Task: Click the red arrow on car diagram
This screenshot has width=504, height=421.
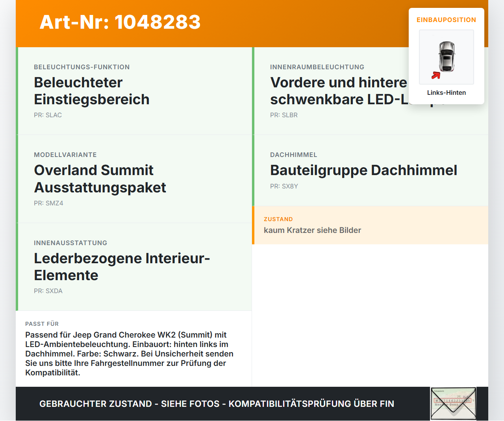Action: 436,75
